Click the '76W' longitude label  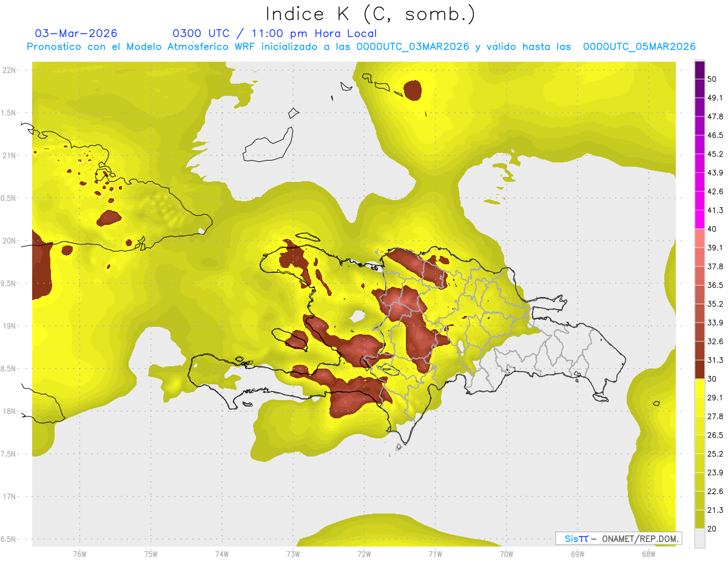click(79, 554)
